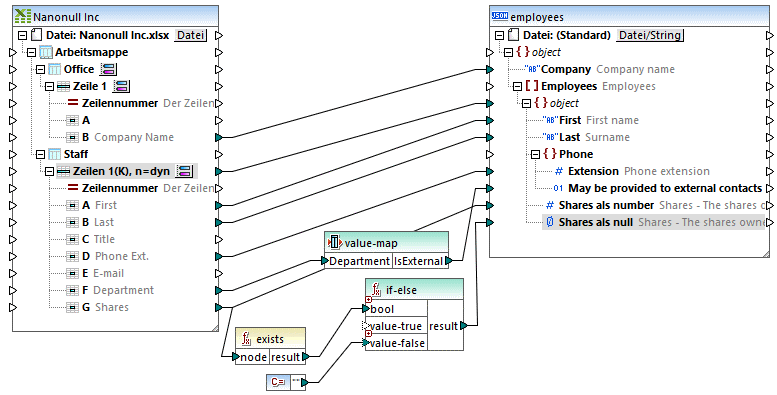
Task: Click the if-else bool input connector
Action: pos(366,309)
